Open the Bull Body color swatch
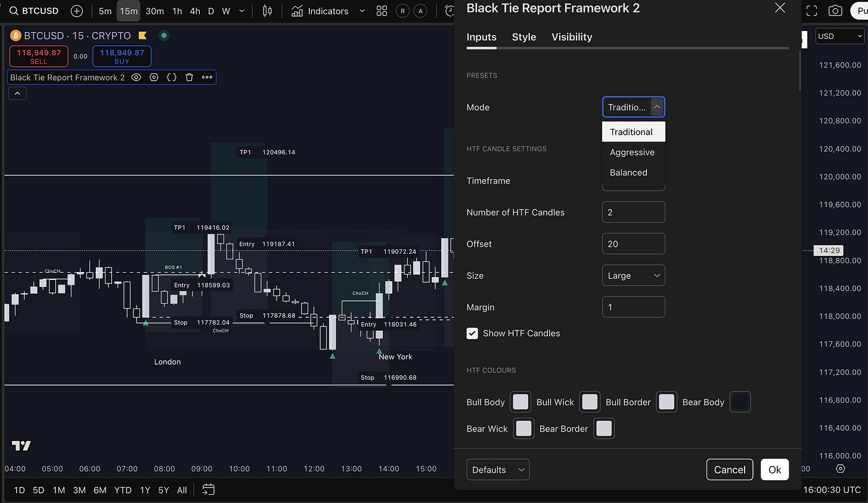This screenshot has height=503, width=868. click(520, 402)
